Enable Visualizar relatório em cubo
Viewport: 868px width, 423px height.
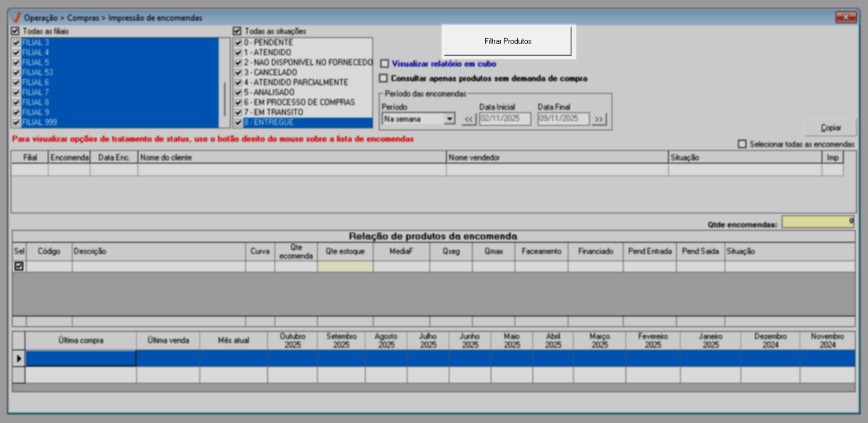coord(384,64)
